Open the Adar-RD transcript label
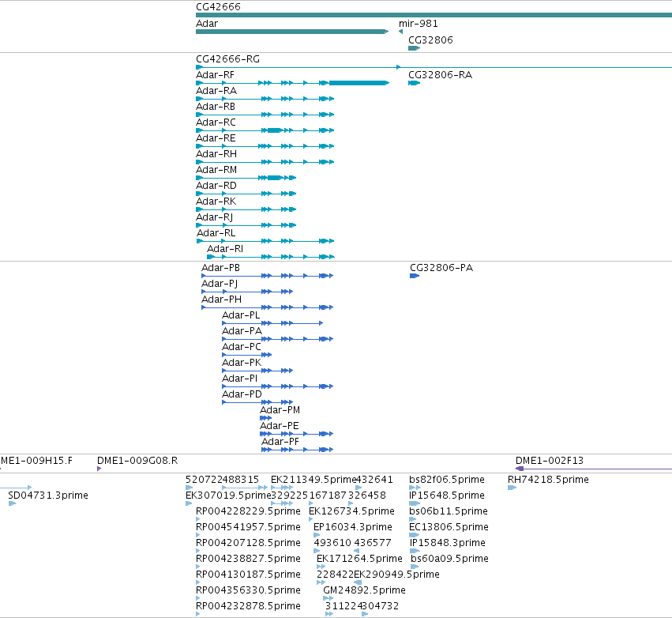 [216, 187]
